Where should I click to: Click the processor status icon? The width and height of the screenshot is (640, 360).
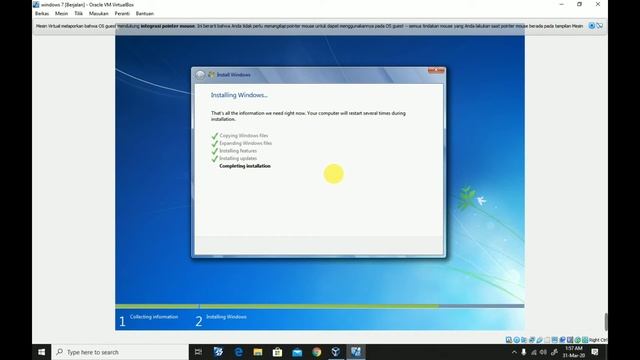click(x=570, y=340)
